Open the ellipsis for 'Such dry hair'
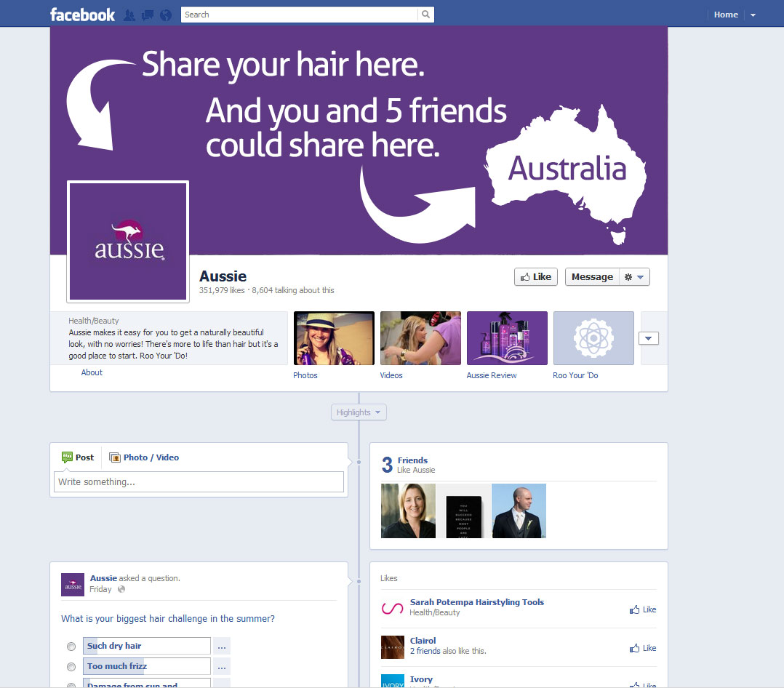Screen dimensions: 784x688 (222, 646)
